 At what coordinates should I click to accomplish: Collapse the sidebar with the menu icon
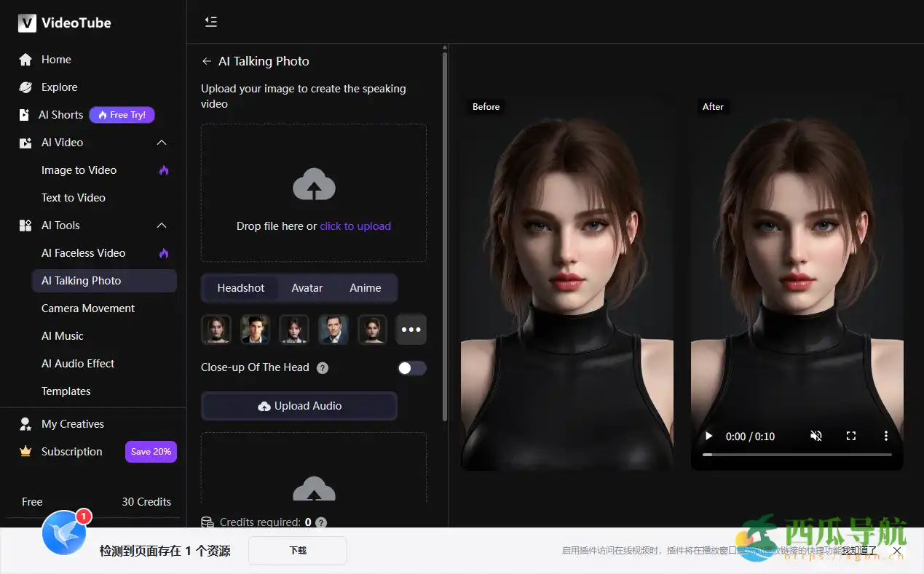(x=211, y=22)
